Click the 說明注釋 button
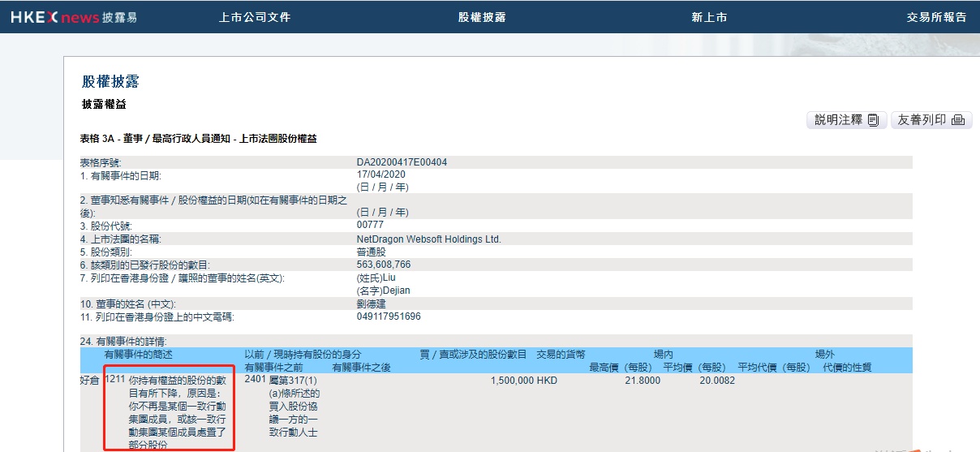Image resolution: width=980 pixels, height=452 pixels. click(x=847, y=120)
